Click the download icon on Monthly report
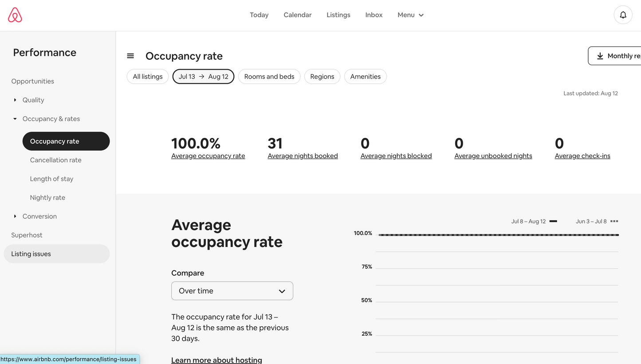This screenshot has width=641, height=364. pyautogui.click(x=600, y=56)
